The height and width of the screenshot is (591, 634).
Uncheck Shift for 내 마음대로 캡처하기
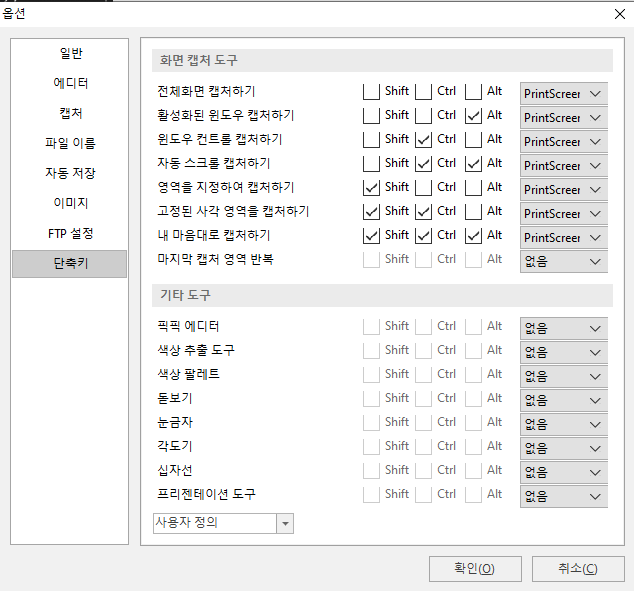click(x=371, y=235)
